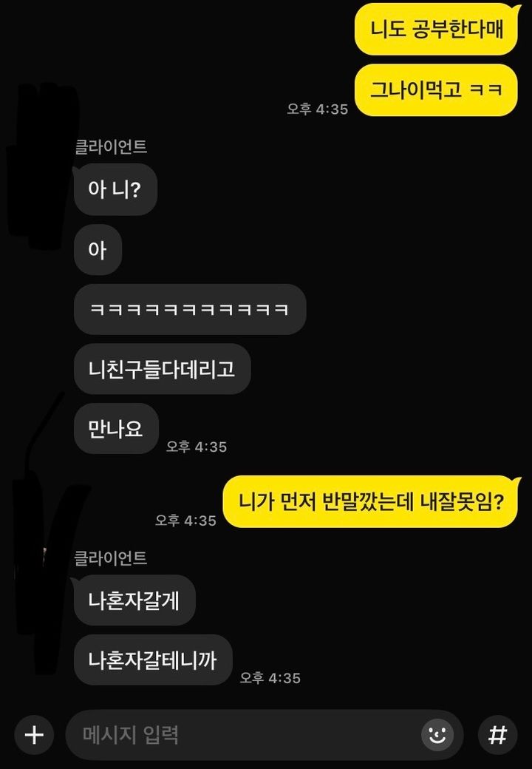Tap the single 아 message bubble
The width and height of the screenshot is (532, 769).
pyautogui.click(x=98, y=250)
